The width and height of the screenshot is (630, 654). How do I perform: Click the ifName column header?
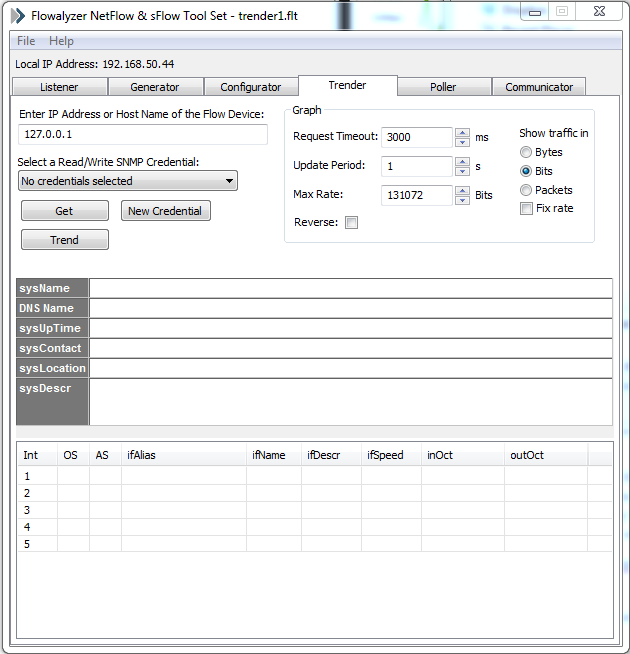coord(274,455)
